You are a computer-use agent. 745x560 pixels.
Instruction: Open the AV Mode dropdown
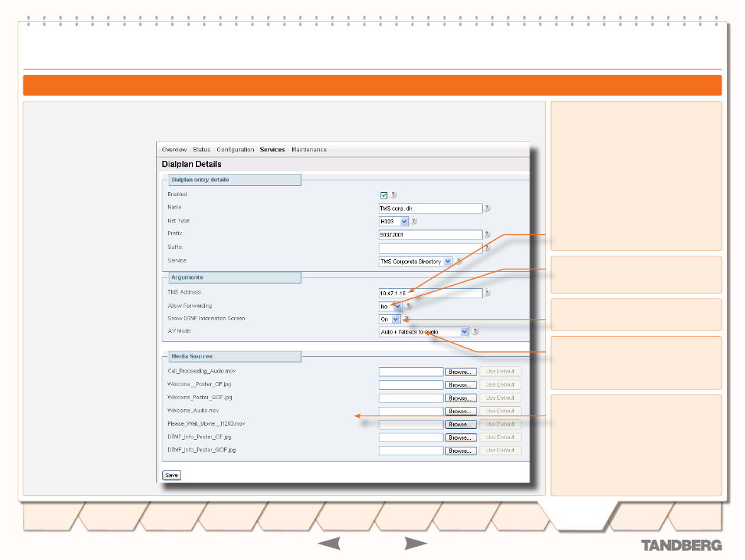tap(424, 332)
